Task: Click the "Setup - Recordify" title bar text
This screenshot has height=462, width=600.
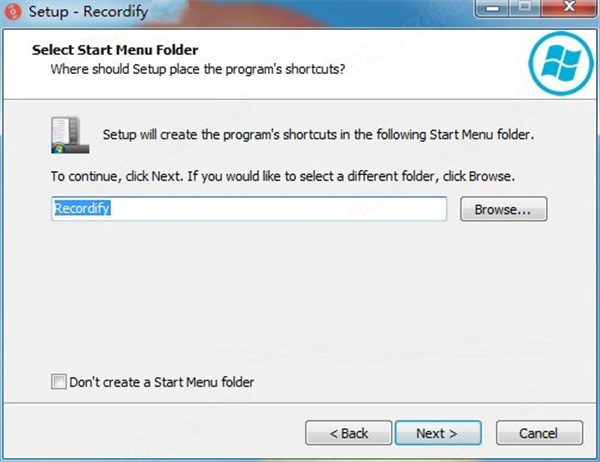Action: click(x=88, y=11)
